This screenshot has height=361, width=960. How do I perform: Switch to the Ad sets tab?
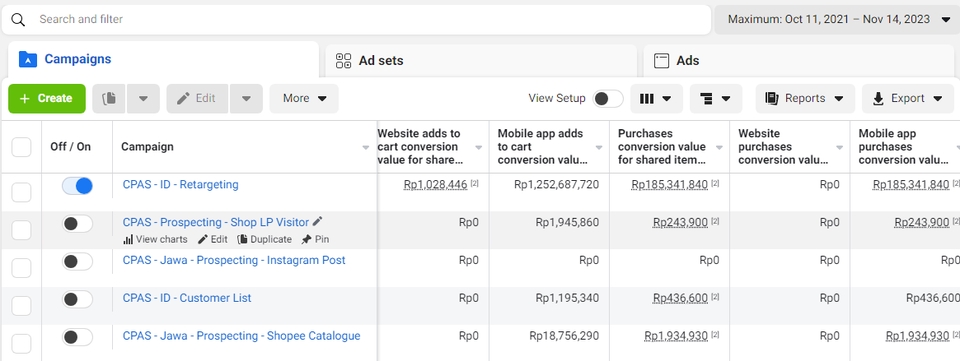coord(481,61)
